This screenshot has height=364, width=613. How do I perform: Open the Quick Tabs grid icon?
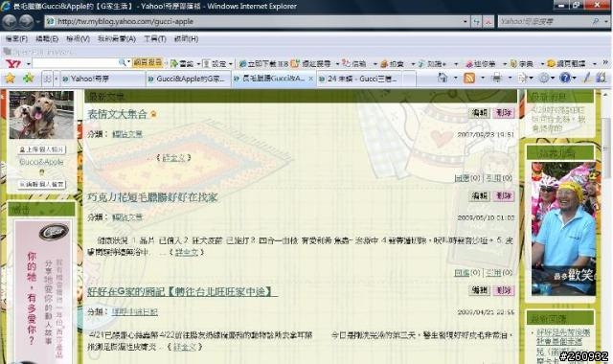pyautogui.click(x=47, y=79)
